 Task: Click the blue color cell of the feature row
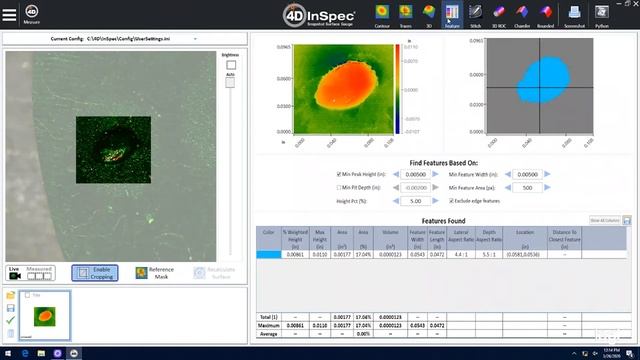[269, 254]
